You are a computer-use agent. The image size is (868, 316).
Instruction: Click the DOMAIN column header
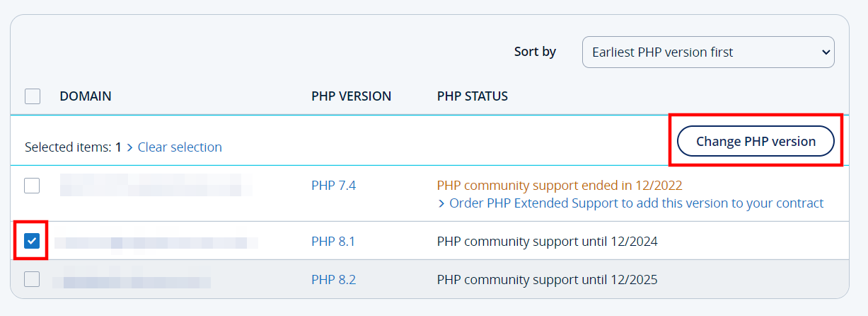click(x=86, y=96)
